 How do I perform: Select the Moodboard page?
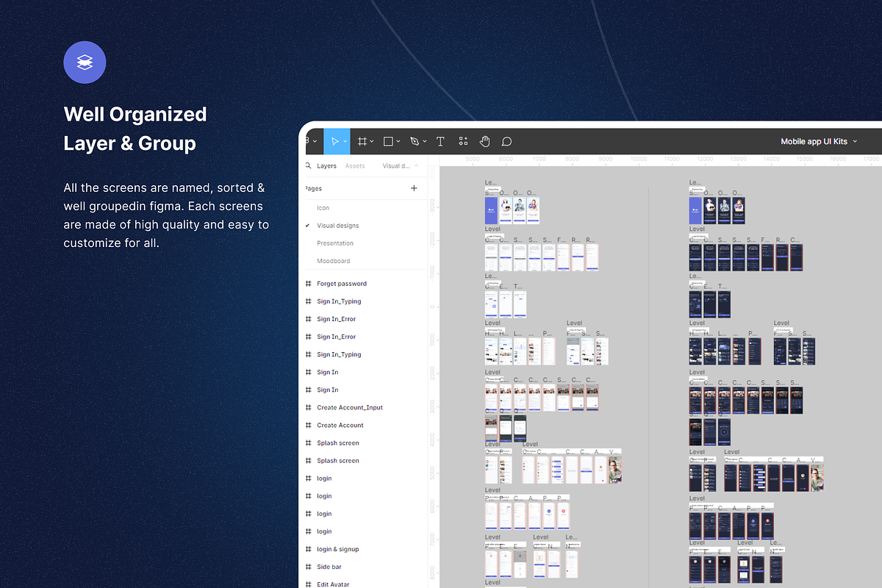click(x=332, y=261)
